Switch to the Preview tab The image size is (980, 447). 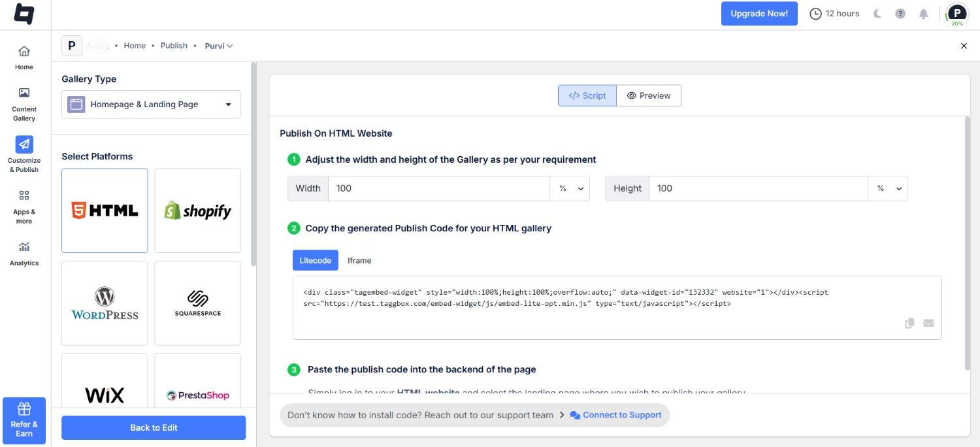click(x=648, y=95)
